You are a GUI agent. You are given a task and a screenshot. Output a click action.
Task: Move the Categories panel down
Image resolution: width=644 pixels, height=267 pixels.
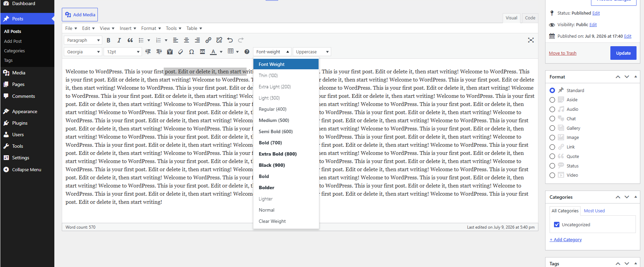click(x=627, y=197)
